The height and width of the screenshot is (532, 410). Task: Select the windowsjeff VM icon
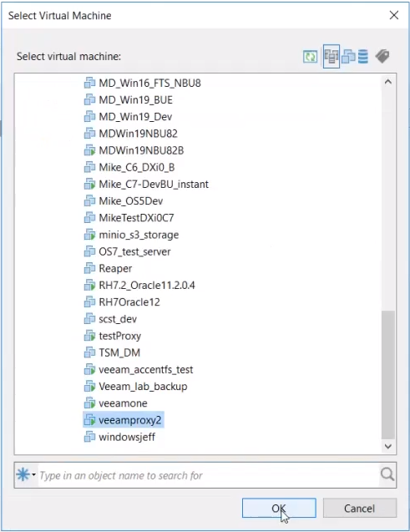[x=89, y=437]
